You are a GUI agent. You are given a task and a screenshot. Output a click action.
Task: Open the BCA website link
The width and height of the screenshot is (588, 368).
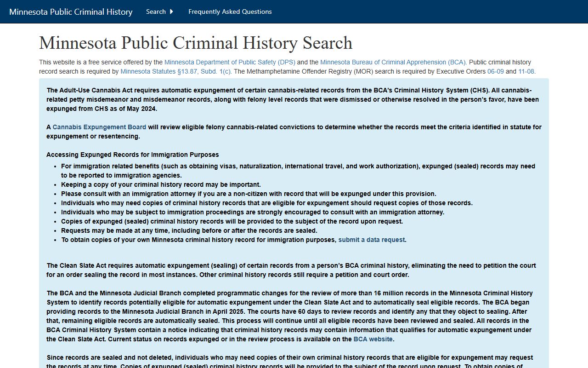click(373, 339)
